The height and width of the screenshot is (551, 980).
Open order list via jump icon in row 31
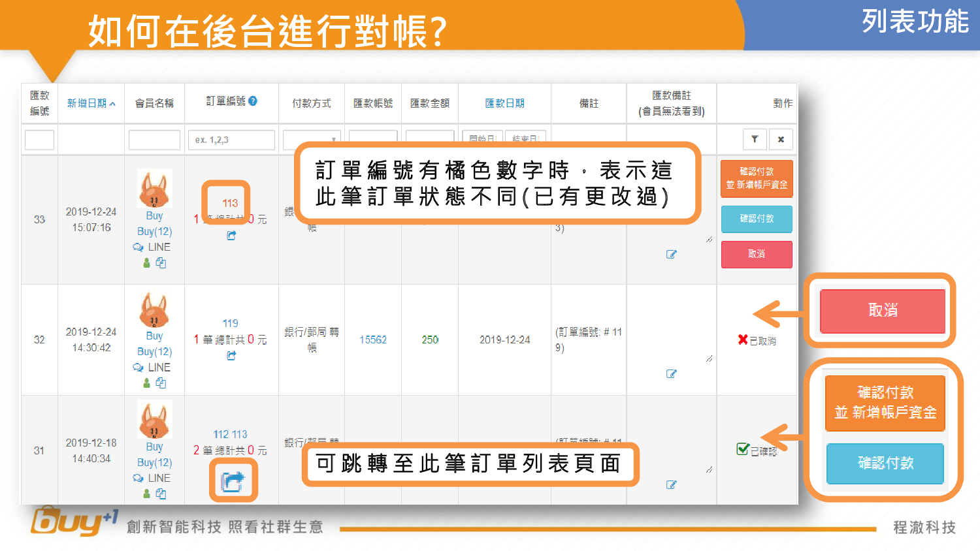[x=233, y=481]
